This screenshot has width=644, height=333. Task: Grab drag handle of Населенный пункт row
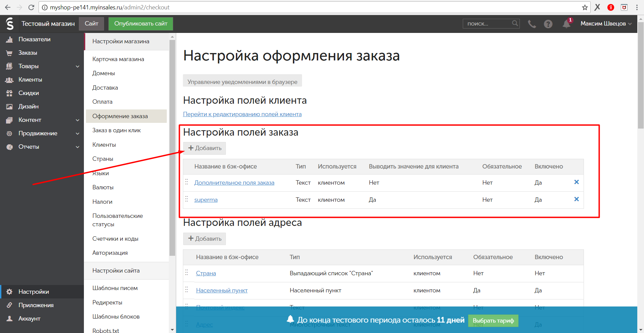pos(187,290)
